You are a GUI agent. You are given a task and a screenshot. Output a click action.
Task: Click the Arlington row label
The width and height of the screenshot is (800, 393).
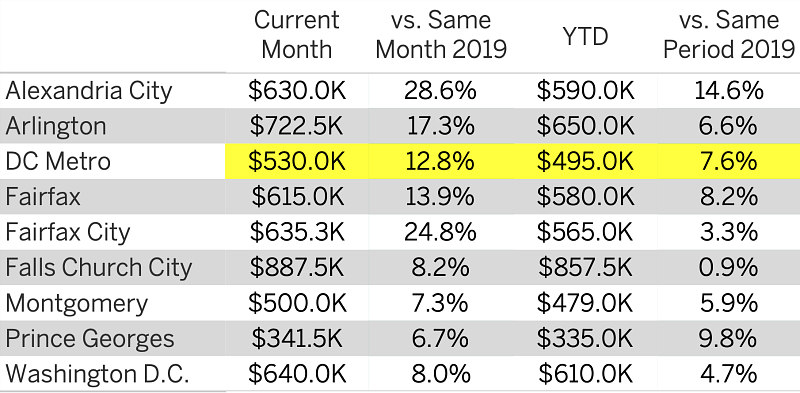(x=56, y=127)
